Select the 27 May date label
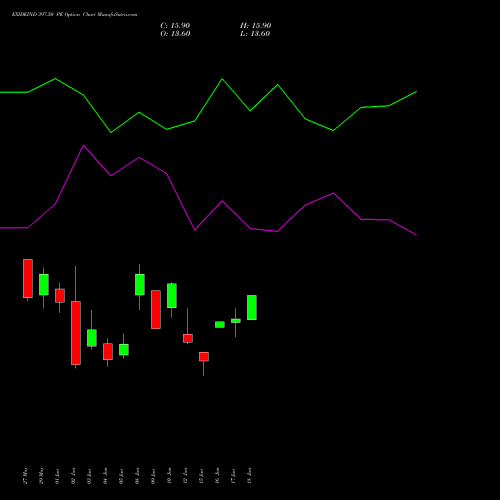Image resolution: width=500 pixels, height=500 pixels. pos(26,476)
